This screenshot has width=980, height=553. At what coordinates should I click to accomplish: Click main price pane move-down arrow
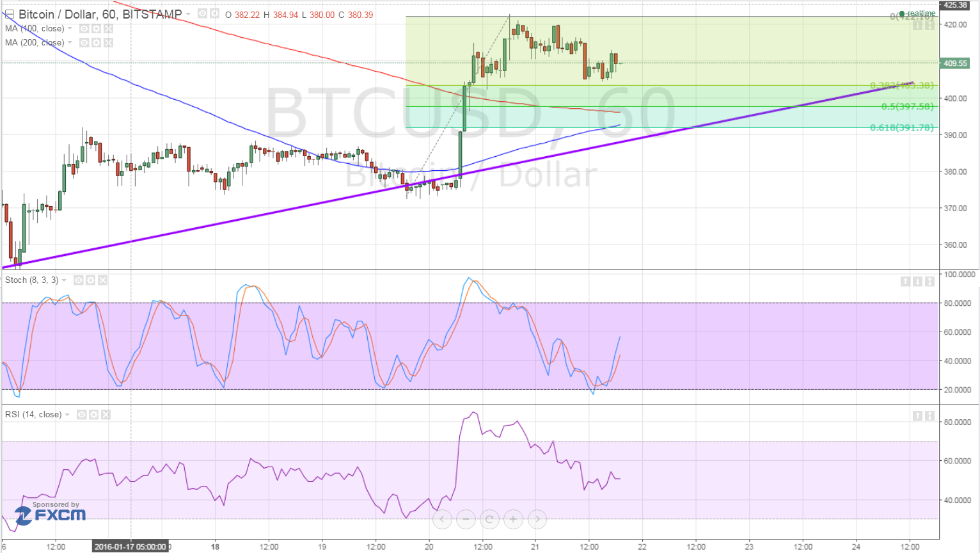(x=918, y=26)
